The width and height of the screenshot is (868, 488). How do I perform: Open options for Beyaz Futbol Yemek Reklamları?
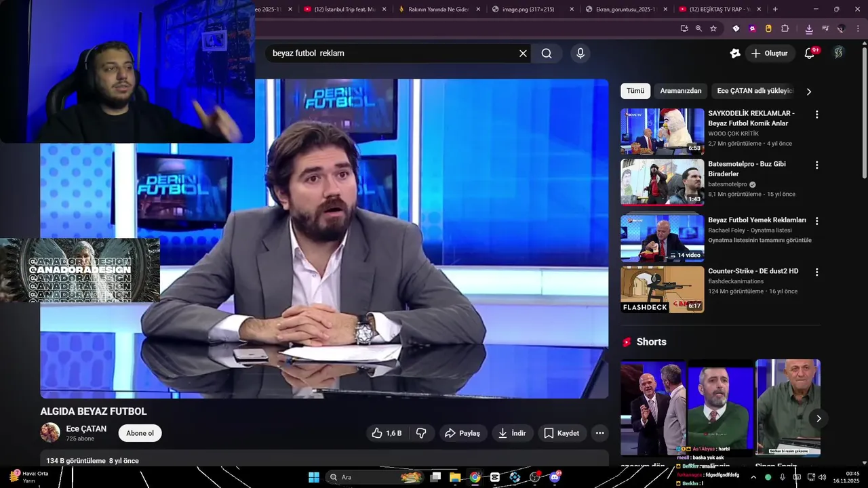click(x=816, y=221)
